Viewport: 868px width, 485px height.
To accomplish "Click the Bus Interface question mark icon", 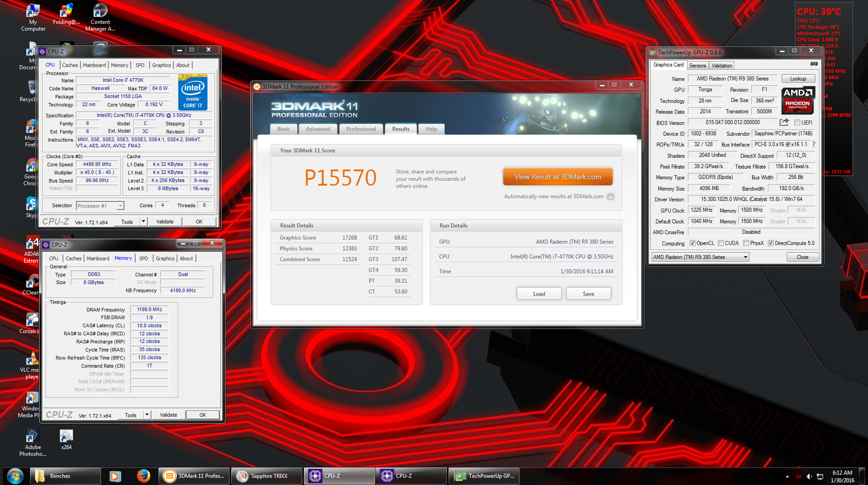I will tap(813, 144).
